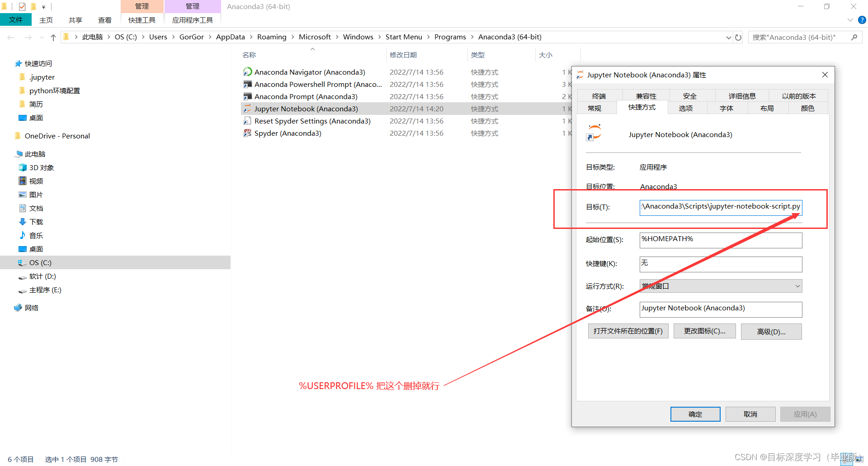868x466 pixels.
Task: Go up one folder level
Action: click(x=53, y=37)
